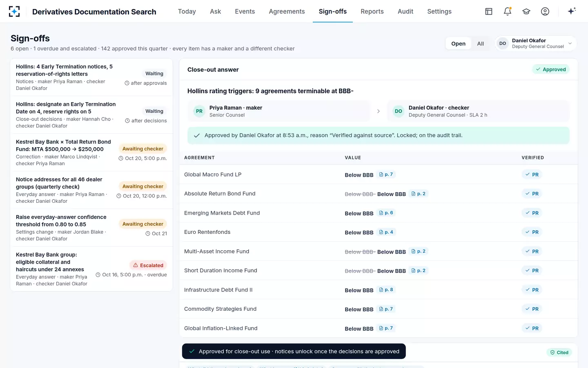Open Hollins designate an Early Termination Date item

pyautogui.click(x=91, y=115)
